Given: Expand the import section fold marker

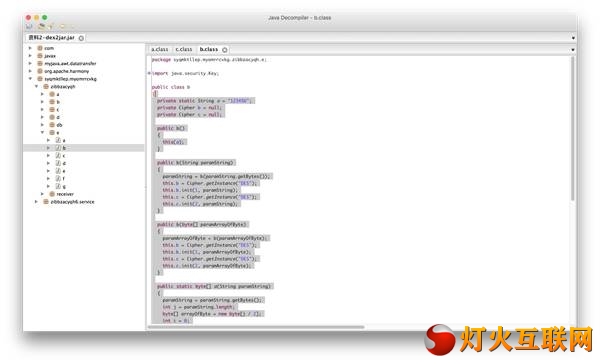Looking at the screenshot, I should tap(149, 73).
